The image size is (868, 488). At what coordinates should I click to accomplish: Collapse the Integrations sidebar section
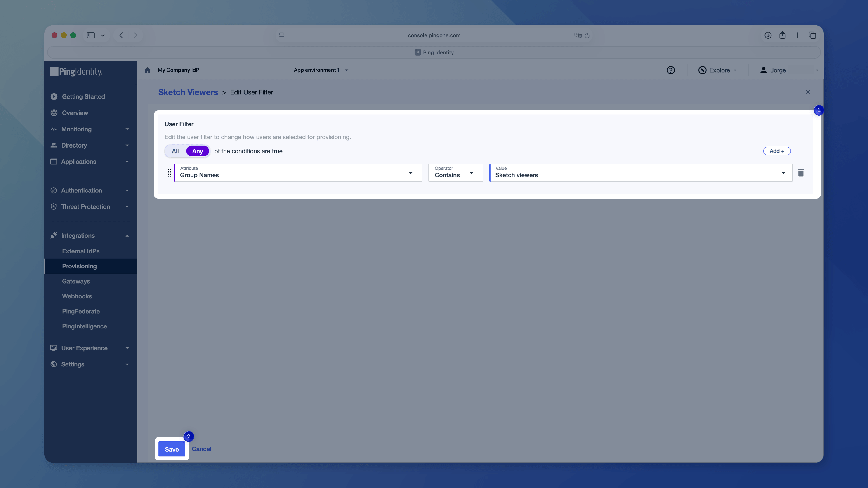coord(127,236)
